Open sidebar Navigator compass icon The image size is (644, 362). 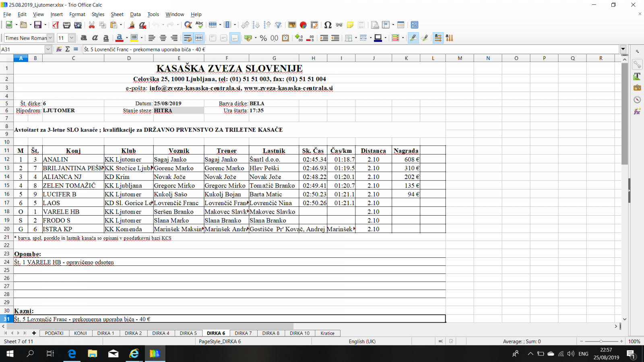click(637, 99)
